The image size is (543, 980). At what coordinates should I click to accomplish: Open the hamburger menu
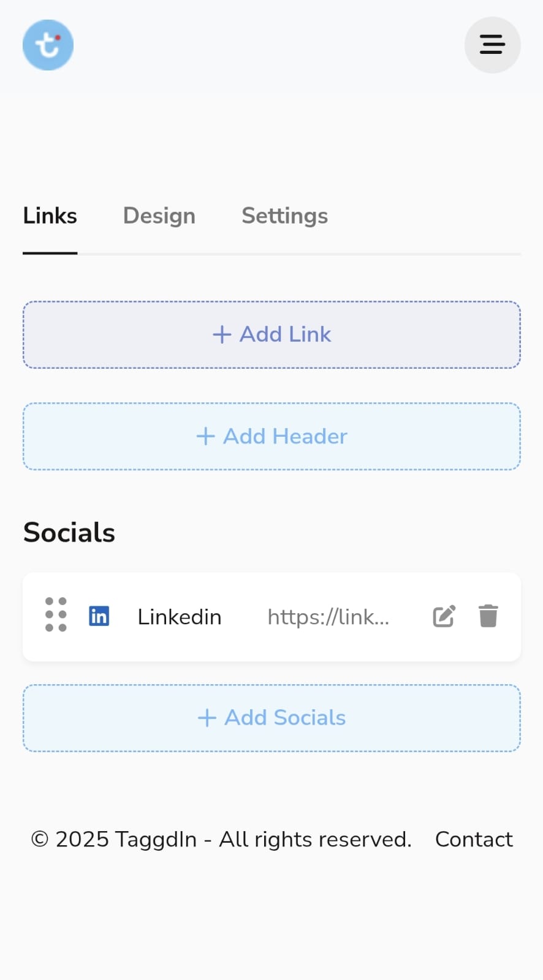coord(492,45)
